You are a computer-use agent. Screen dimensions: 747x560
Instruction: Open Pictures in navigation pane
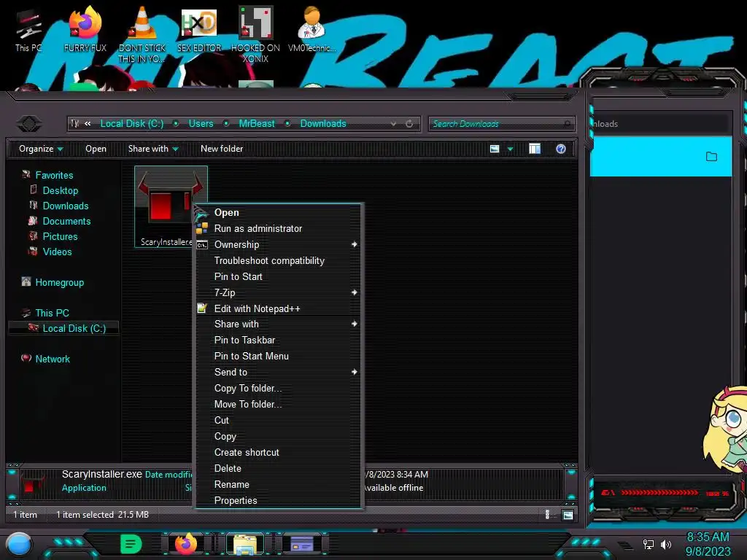[x=60, y=236]
